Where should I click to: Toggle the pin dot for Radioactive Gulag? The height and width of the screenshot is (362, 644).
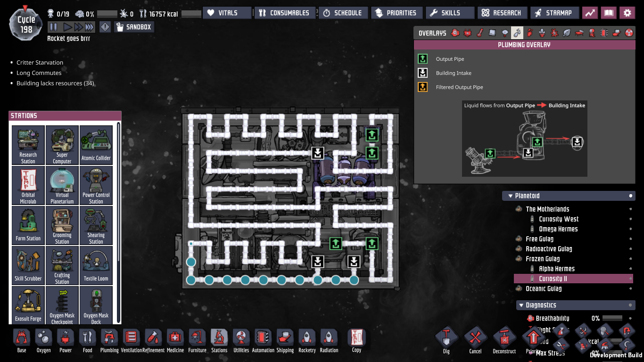click(x=631, y=249)
